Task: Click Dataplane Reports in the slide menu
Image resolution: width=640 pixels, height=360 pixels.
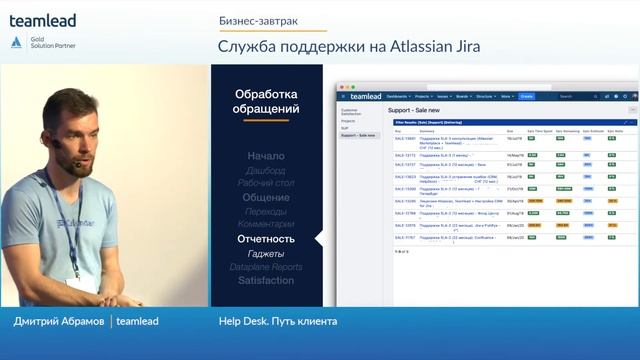Action: [266, 267]
